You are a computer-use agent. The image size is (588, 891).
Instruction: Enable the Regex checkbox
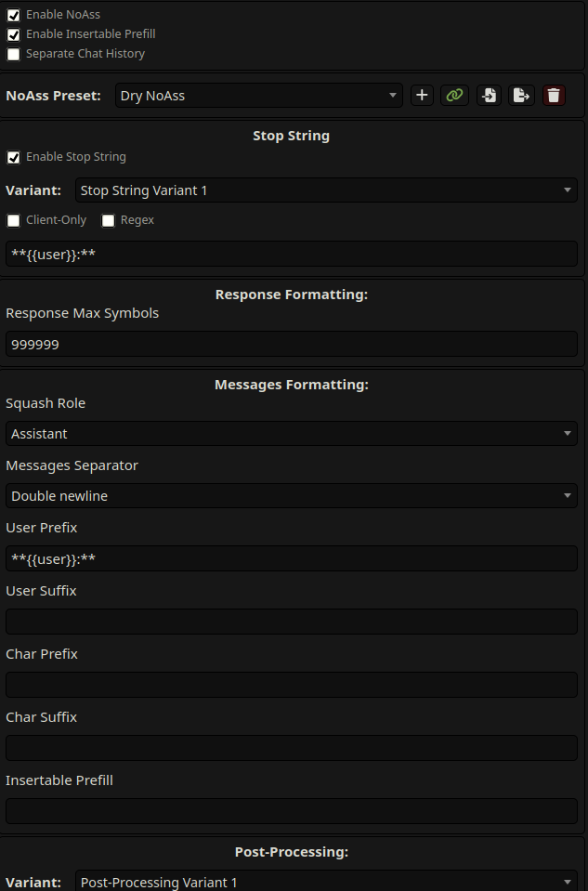(109, 220)
